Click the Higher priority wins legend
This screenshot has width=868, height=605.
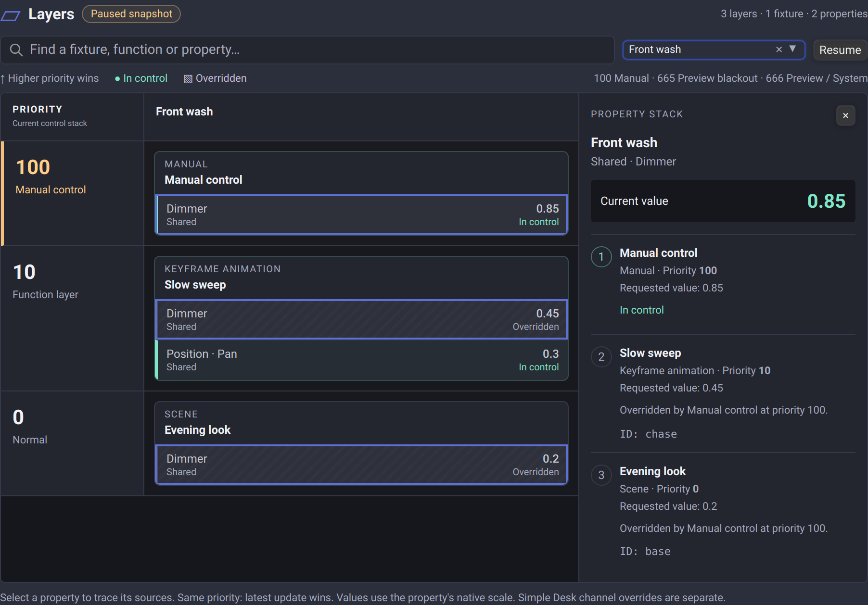point(50,78)
